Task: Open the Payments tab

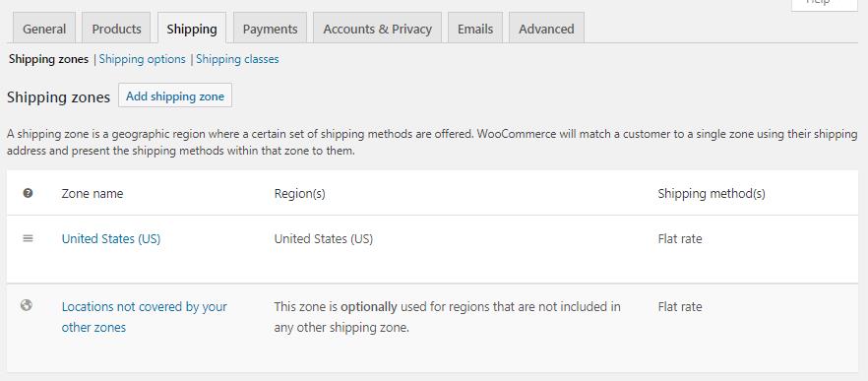Action: coord(270,29)
